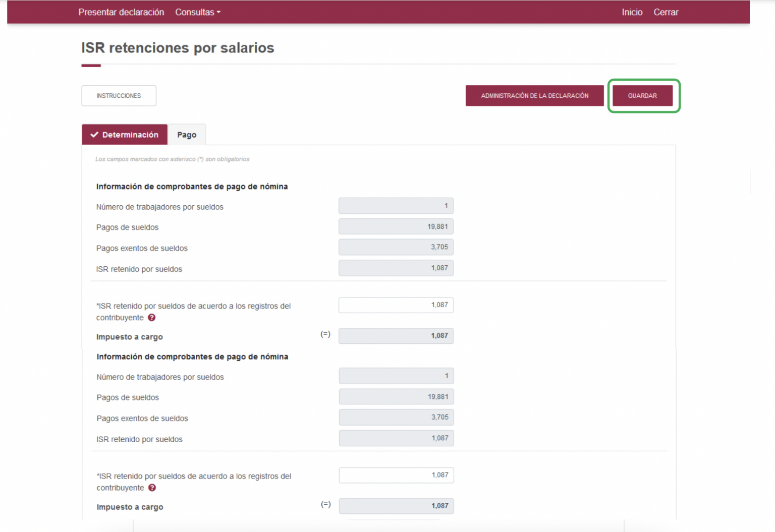Click the checkmark on the Determinación tab
This screenshot has height=532, width=775.
click(x=95, y=134)
